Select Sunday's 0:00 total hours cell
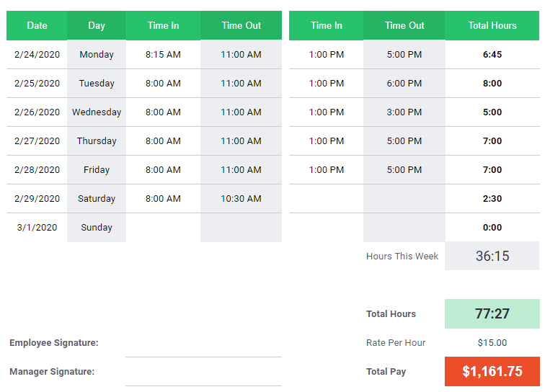The width and height of the screenshot is (545, 392). click(x=492, y=228)
